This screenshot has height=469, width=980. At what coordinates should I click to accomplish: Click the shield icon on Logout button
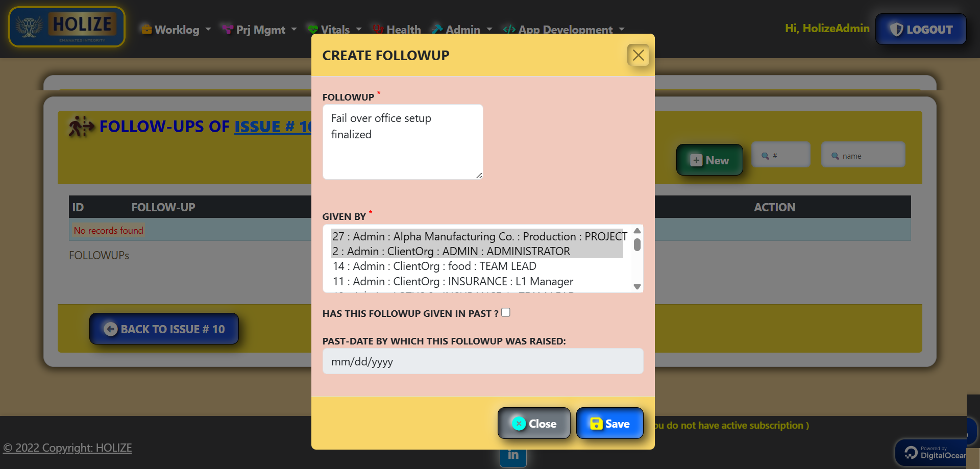tap(896, 30)
